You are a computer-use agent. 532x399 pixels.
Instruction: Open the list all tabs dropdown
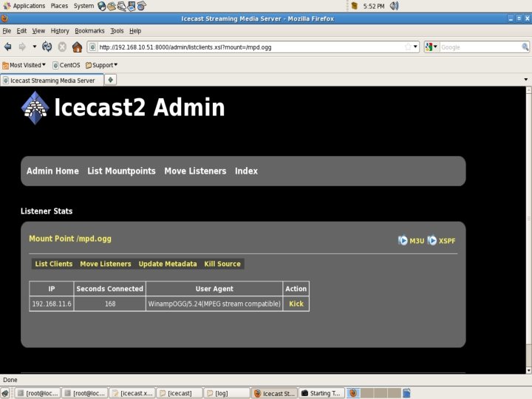pyautogui.click(x=525, y=80)
